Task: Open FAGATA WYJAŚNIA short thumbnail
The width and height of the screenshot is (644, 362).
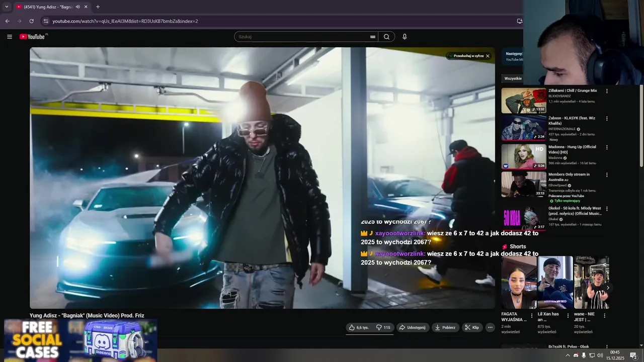Action: [x=519, y=282]
